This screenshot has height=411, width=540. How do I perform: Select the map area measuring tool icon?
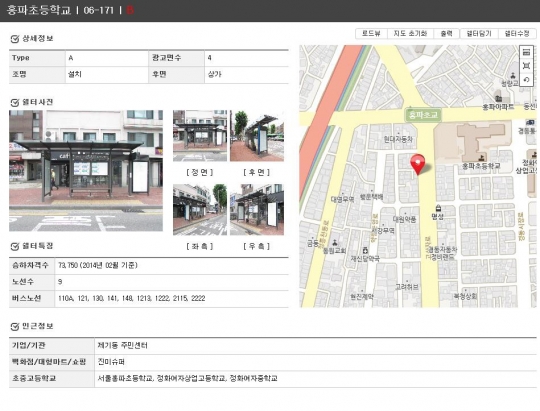[526, 66]
